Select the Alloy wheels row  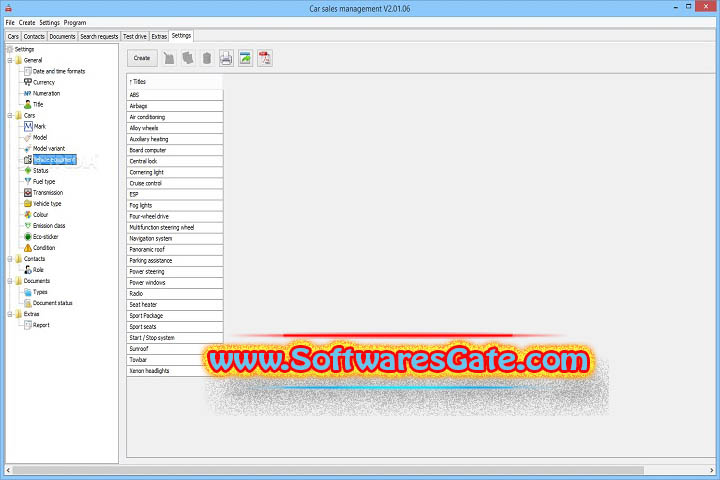click(x=175, y=128)
